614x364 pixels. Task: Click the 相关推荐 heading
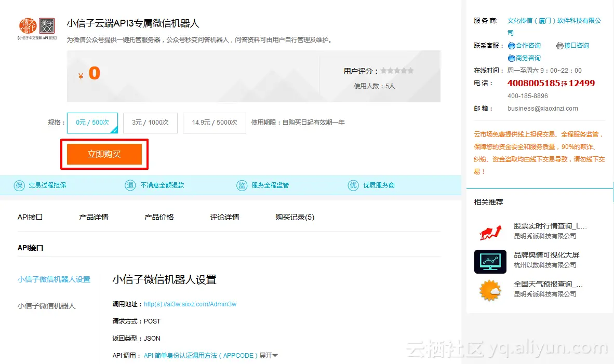click(488, 203)
